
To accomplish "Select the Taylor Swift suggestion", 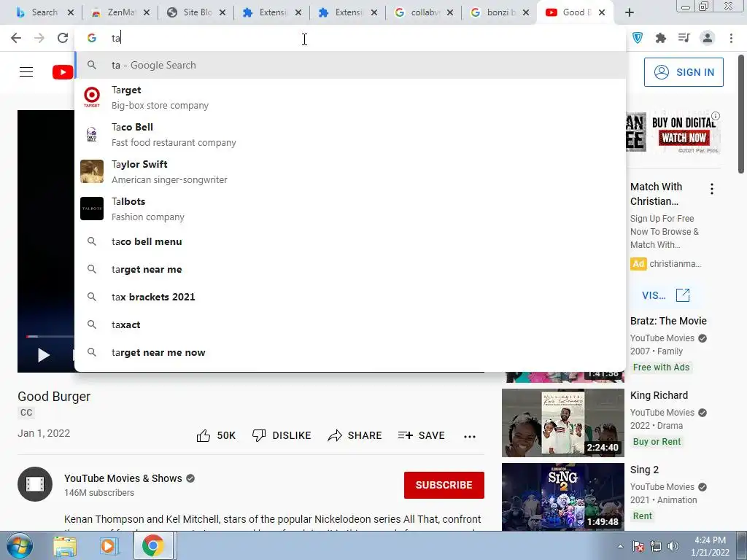I will click(x=350, y=172).
